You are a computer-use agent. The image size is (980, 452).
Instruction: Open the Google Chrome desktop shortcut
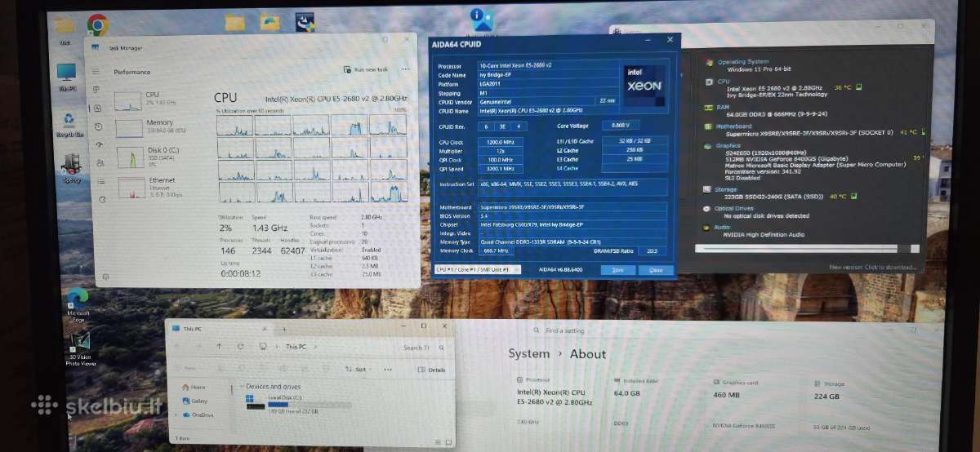pyautogui.click(x=97, y=24)
